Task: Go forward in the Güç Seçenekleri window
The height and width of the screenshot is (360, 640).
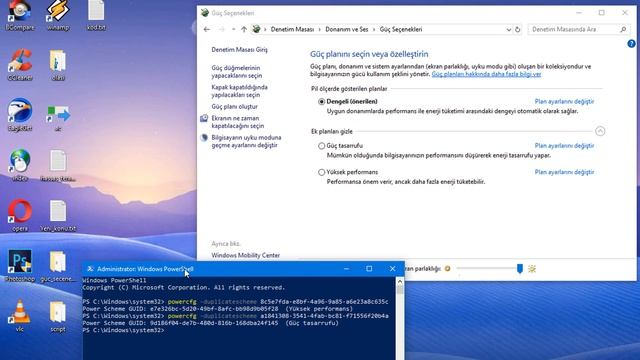Action: [x=221, y=29]
